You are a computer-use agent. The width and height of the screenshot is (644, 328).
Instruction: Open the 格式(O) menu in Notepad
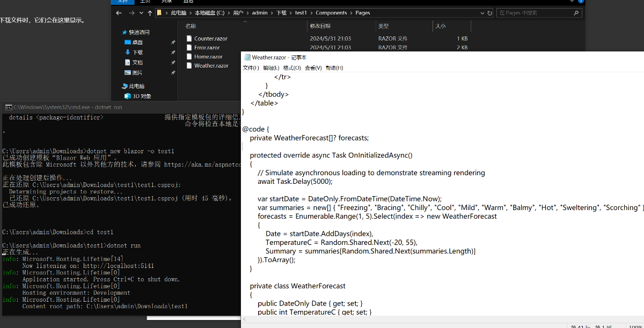292,68
